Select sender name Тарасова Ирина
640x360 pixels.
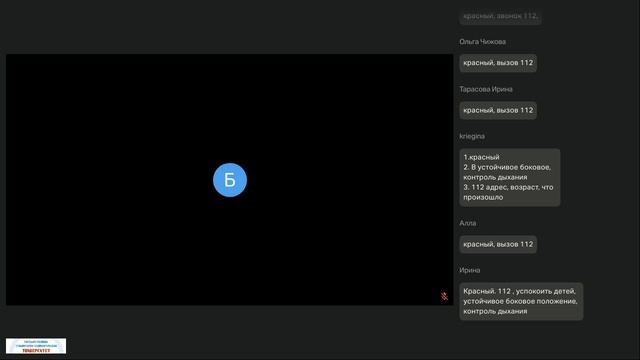pos(486,89)
